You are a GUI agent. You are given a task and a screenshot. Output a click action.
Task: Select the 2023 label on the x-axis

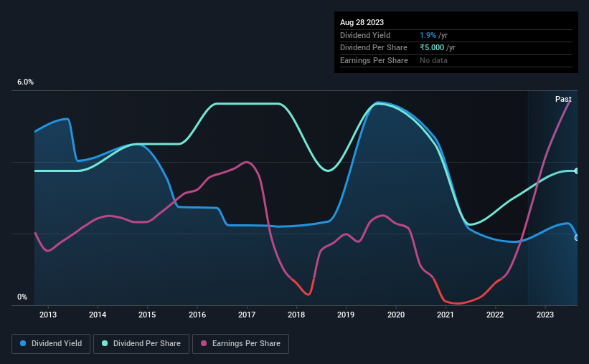tap(545, 315)
